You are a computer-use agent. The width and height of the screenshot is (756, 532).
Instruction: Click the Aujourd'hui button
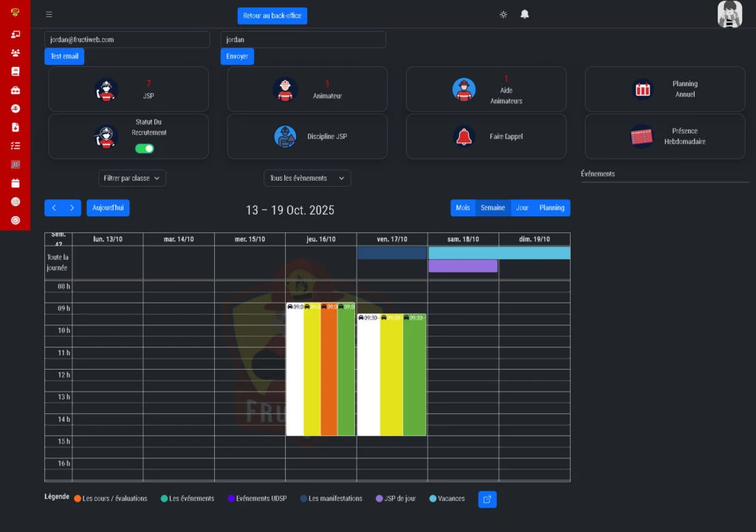(108, 207)
